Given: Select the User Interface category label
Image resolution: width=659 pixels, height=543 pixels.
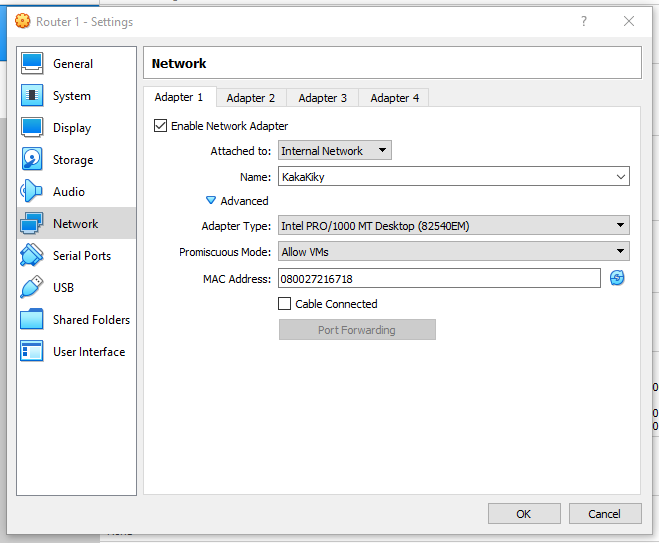Looking at the screenshot, I should 89,351.
